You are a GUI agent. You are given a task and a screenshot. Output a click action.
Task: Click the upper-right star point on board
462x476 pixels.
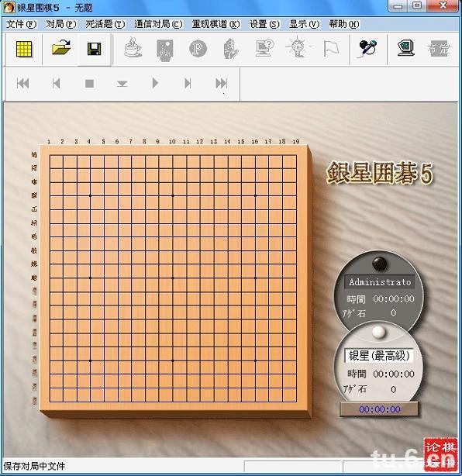(x=255, y=196)
